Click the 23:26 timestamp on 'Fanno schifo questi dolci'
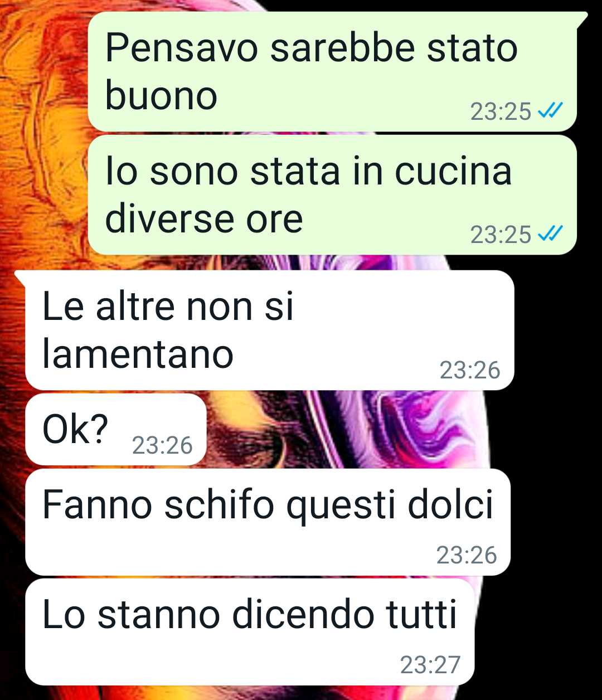Screen dimensions: 602x700 coord(467,555)
